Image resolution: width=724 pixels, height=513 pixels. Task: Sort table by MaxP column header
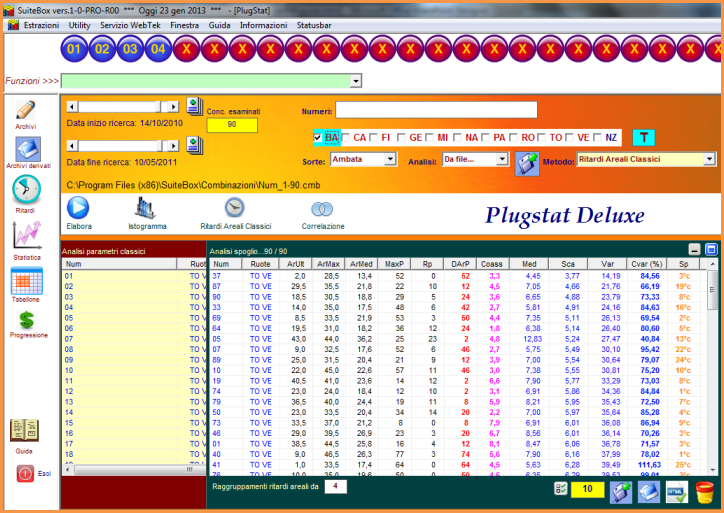[394, 264]
